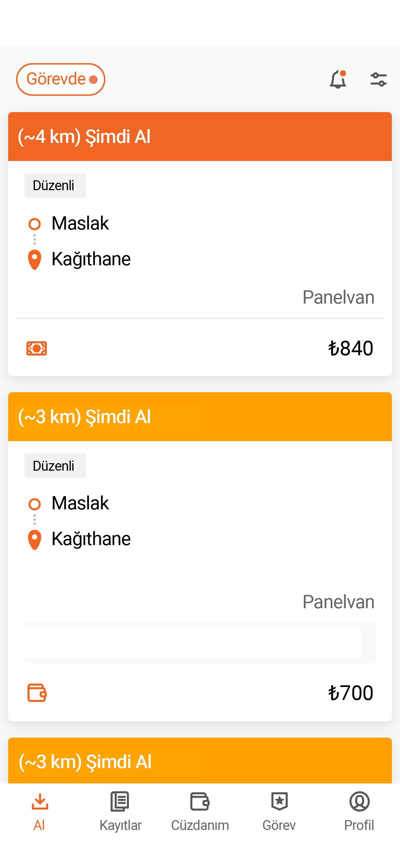Open the Görev badge tab
This screenshot has height=868, width=400.
pos(279,811)
